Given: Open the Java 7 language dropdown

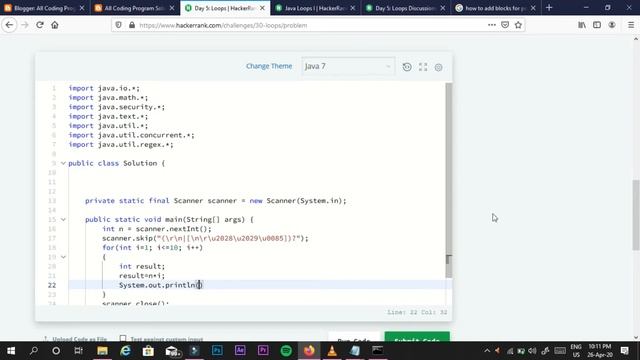Looking at the screenshot, I should (x=348, y=66).
